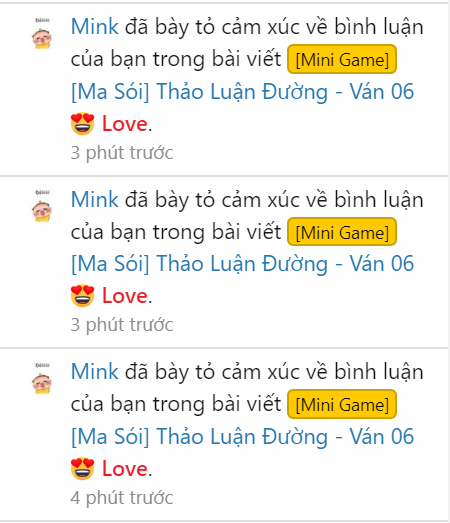Select the [Mini Game] tag in third notification
Screen dimensions: 450x523
pyautogui.click(x=342, y=404)
